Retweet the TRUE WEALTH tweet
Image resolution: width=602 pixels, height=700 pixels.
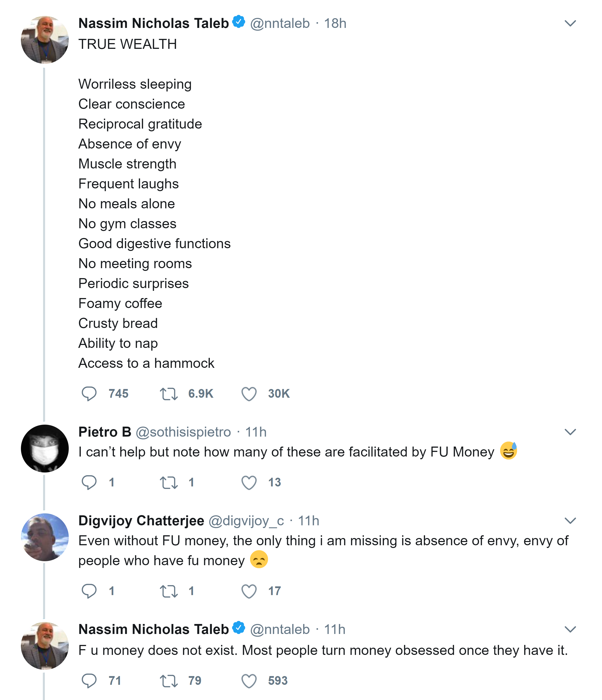[x=168, y=393]
